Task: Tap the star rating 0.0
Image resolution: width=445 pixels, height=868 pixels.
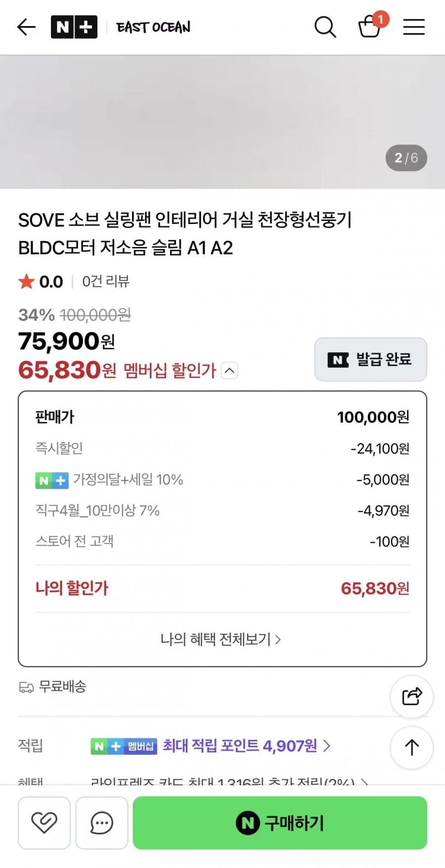Action: (41, 282)
